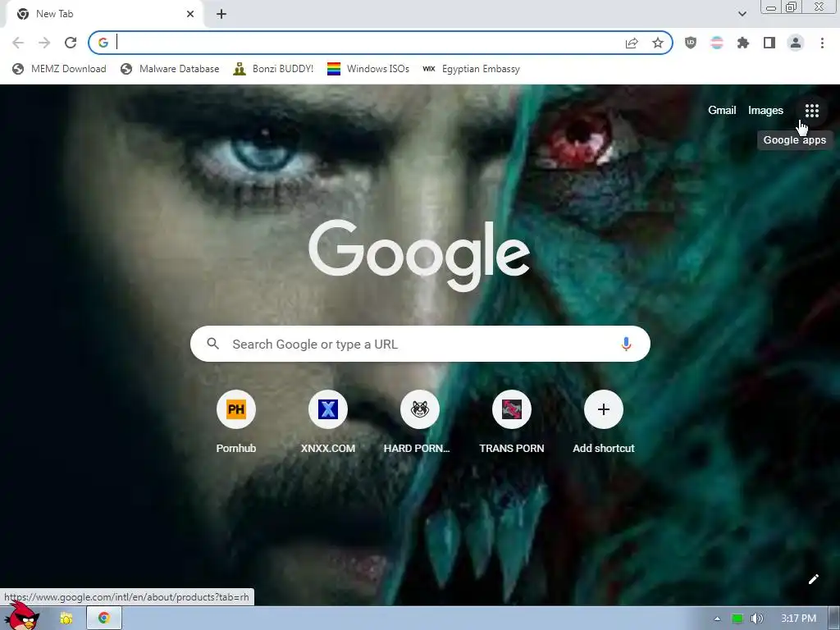Focus the Search Google or type a URL box
This screenshot has height=630, width=840.
point(420,344)
